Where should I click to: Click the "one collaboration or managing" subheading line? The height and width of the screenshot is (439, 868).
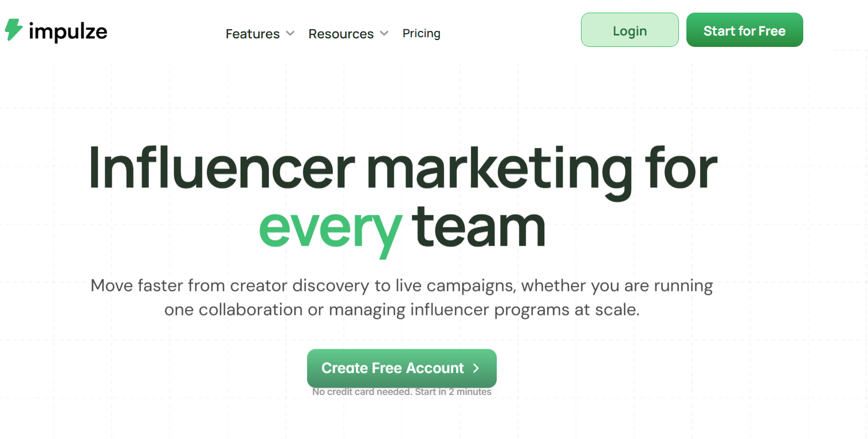402,310
